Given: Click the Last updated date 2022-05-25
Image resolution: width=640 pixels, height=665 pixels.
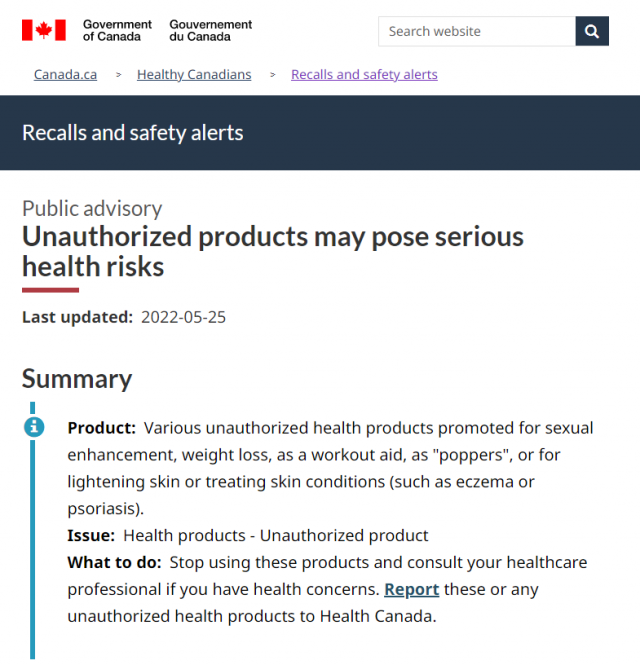Looking at the screenshot, I should 183,317.
